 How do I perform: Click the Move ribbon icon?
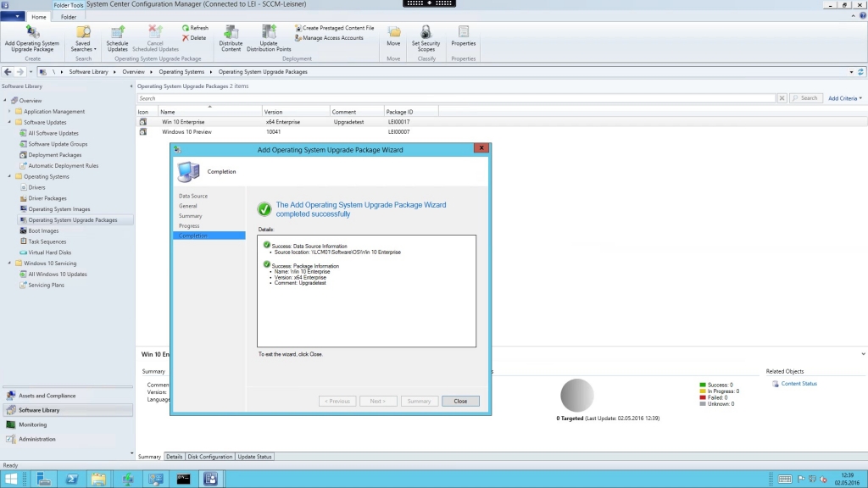click(x=393, y=32)
